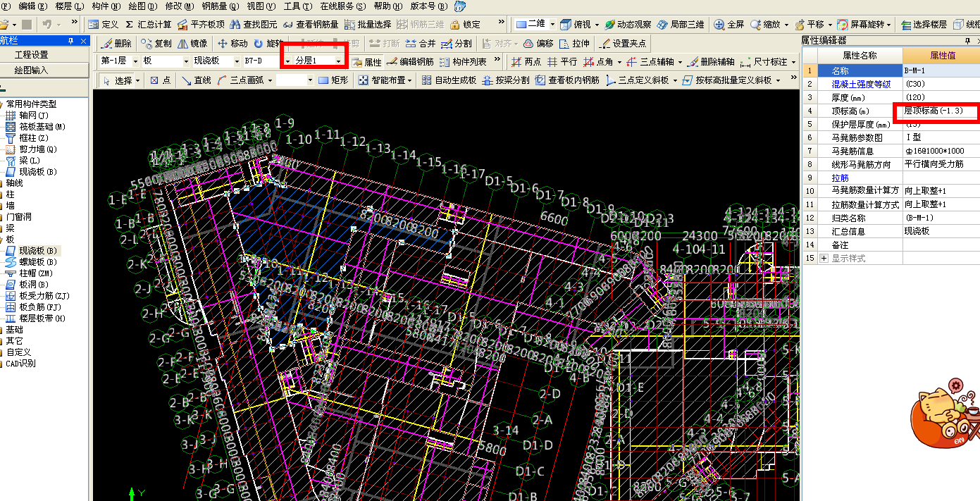The image size is (980, 501).
Task: Click 自动生成板 auto generate slab
Action: 449,80
